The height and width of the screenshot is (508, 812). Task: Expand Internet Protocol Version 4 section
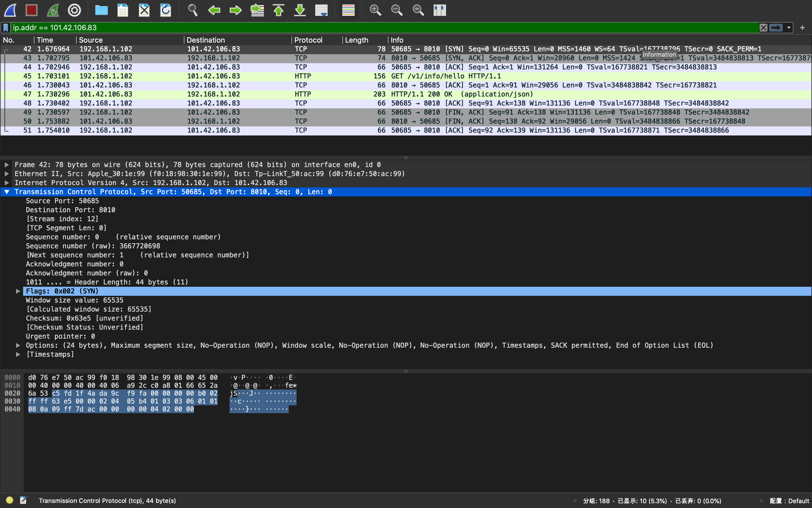point(6,183)
